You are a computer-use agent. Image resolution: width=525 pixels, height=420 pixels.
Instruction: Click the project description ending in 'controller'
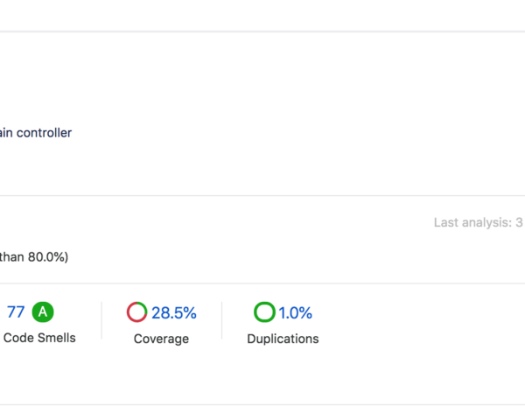(36, 133)
